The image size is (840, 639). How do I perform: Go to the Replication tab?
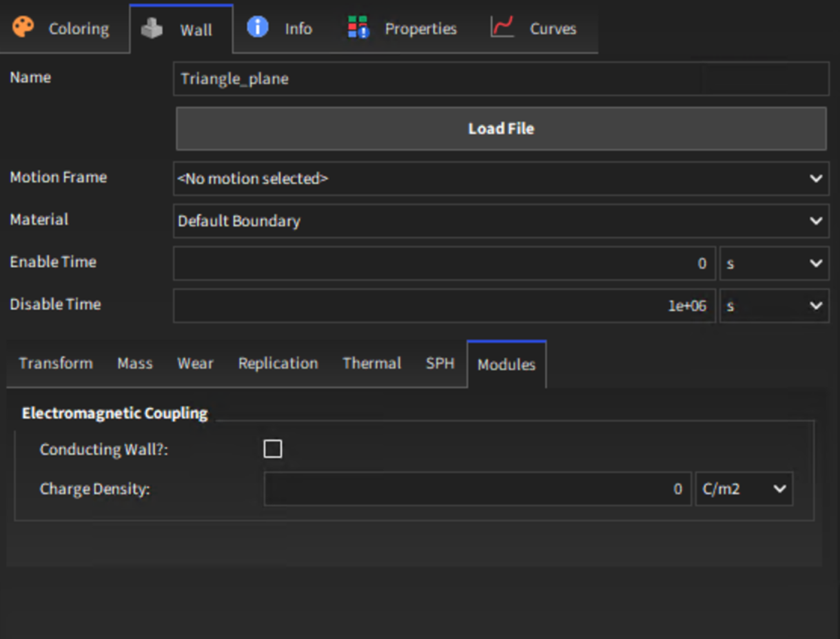278,363
